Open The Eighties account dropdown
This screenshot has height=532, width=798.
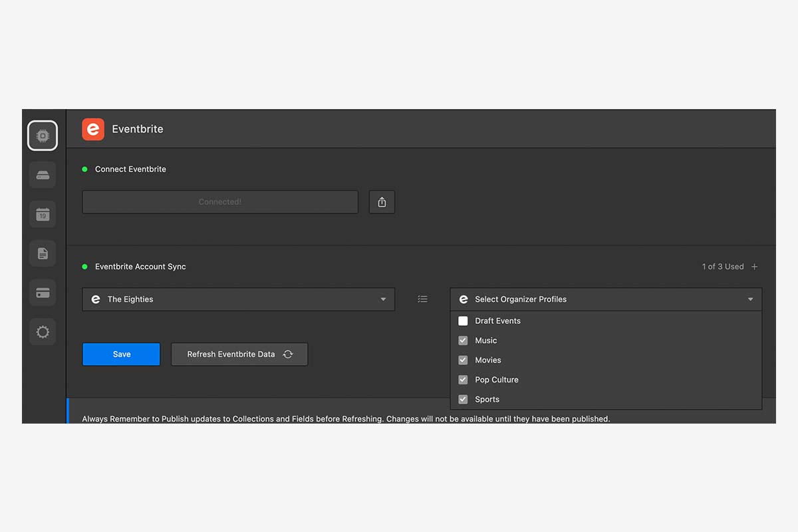pos(238,299)
